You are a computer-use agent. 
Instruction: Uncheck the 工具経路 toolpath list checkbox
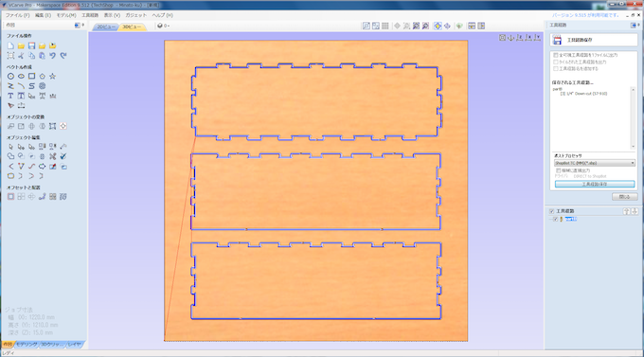pyautogui.click(x=551, y=211)
